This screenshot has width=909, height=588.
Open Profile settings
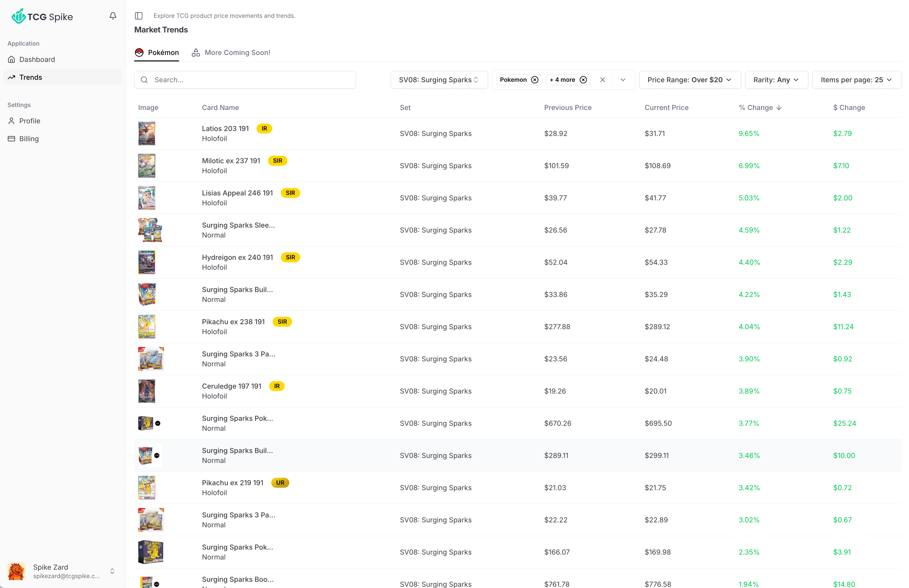click(x=63, y=121)
